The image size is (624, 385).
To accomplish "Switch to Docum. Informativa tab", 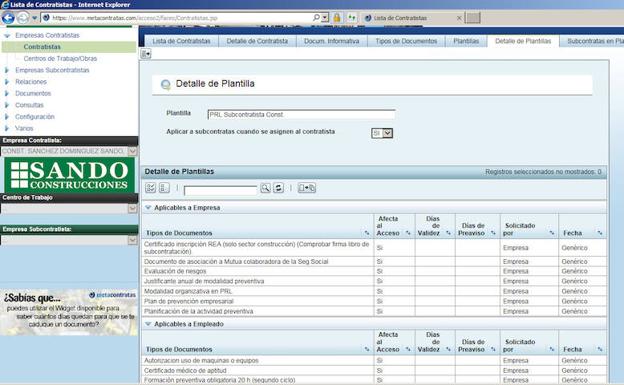I will [332, 41].
